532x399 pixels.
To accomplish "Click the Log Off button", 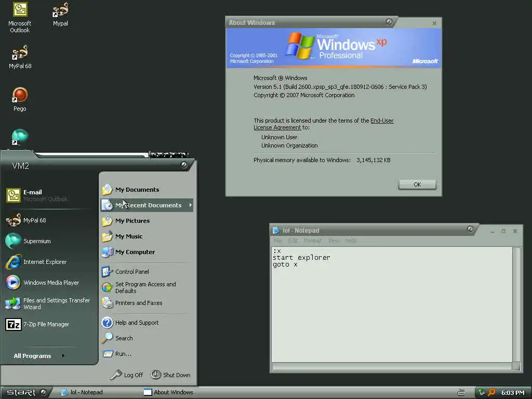I will pos(127,375).
